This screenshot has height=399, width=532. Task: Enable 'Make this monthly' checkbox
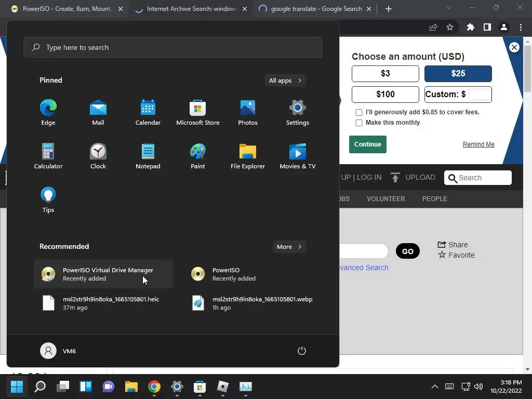pos(358,123)
